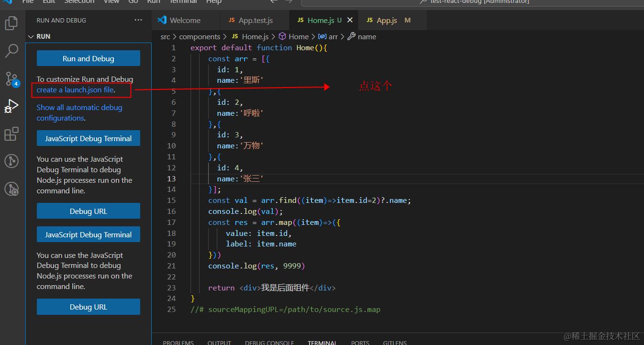Click the console.log(val) code line
644x345 pixels.
245,211
